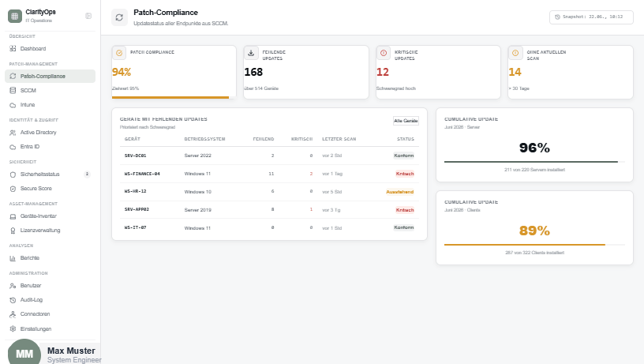Image resolution: width=644 pixels, height=364 pixels.
Task: Click the Alle Geräte button
Action: pos(406,121)
